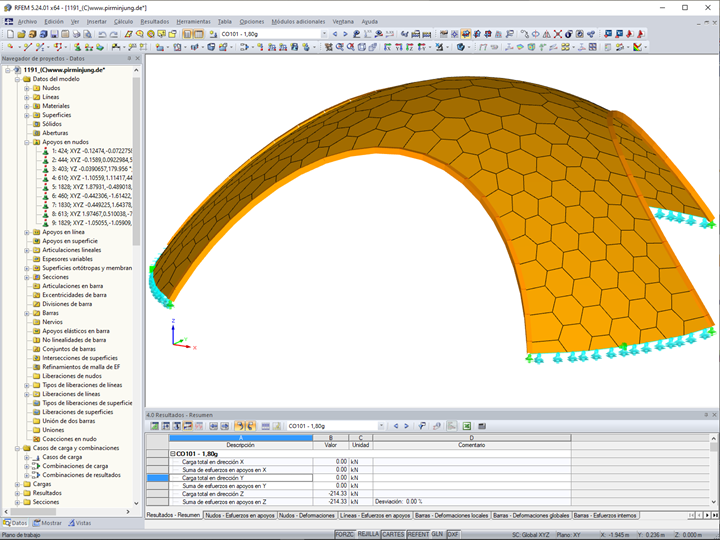This screenshot has height=540, width=720.
Task: Click the view in Y direction icon
Action: pyautogui.click(x=399, y=47)
